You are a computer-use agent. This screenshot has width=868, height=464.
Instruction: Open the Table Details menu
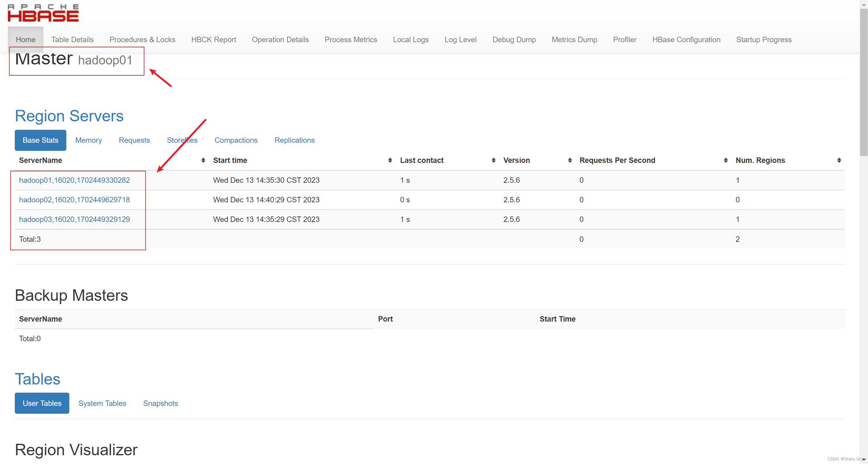72,40
